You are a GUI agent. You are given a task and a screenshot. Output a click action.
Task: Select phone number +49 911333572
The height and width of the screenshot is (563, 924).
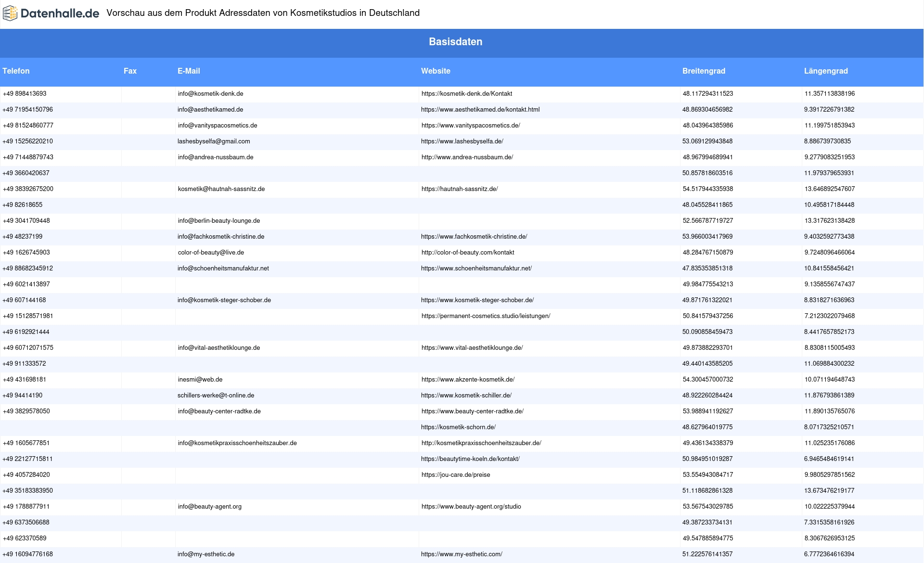point(24,364)
